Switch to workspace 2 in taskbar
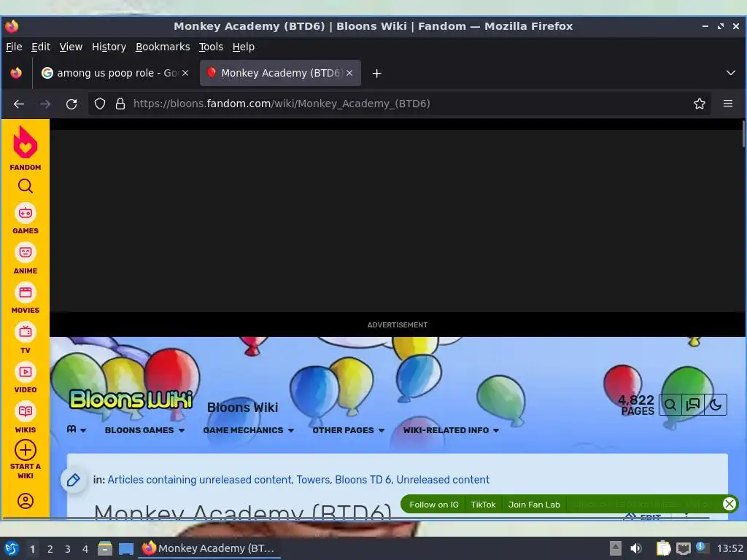The image size is (747, 560). 50,549
